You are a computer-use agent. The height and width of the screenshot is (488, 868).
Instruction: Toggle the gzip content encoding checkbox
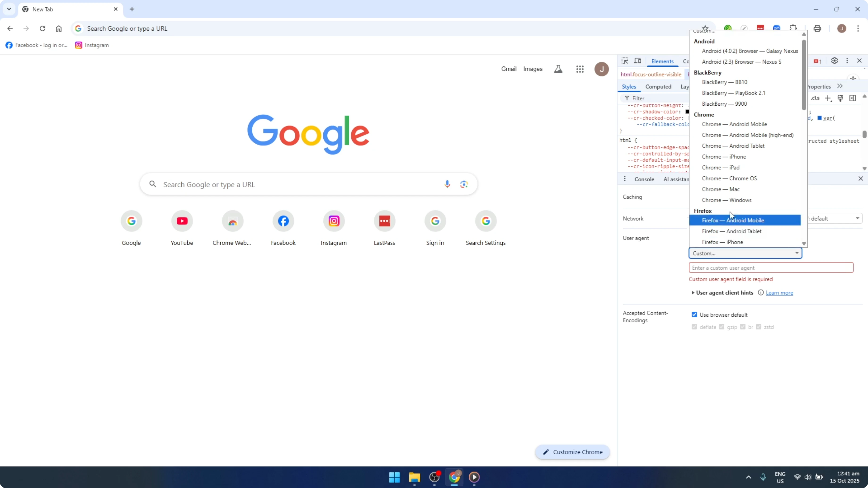[722, 327]
